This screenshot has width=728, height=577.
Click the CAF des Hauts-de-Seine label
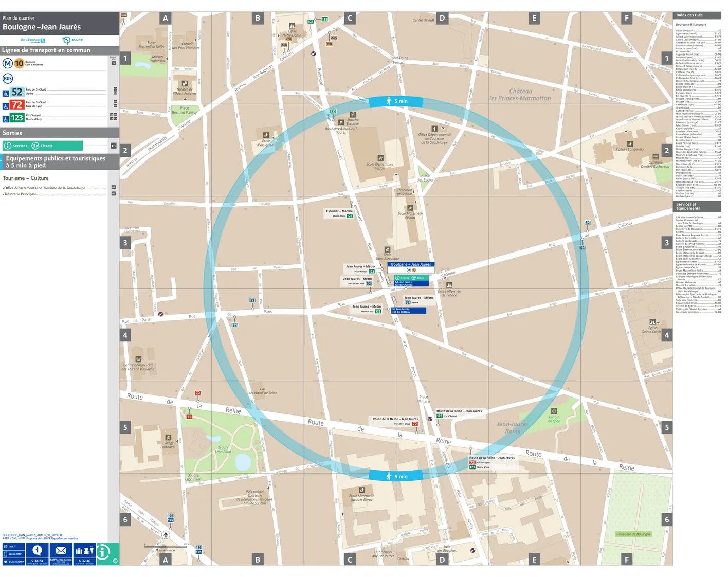coord(262,391)
